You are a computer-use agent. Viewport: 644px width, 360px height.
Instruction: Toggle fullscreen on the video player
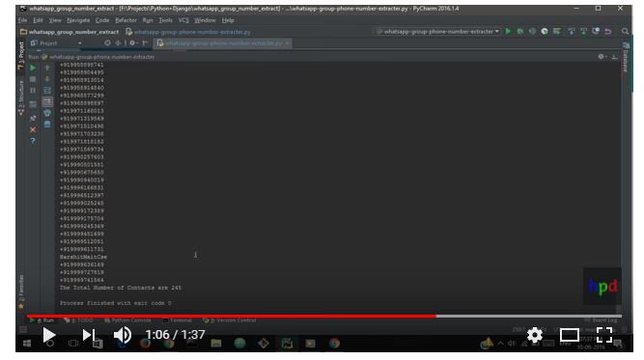[604, 335]
